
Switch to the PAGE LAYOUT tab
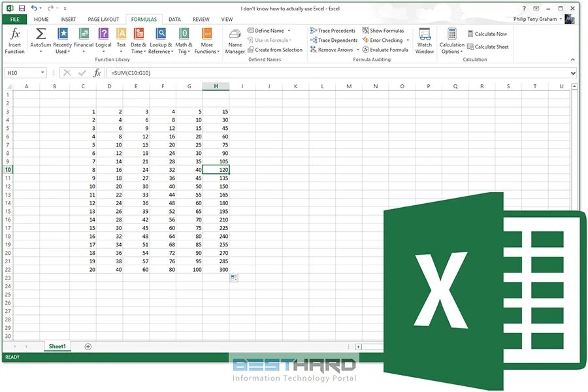(103, 19)
